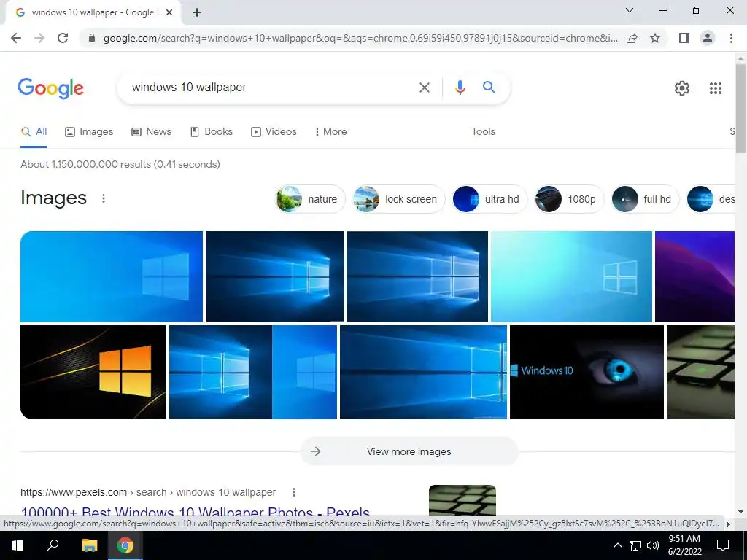The image size is (747, 560).
Task: Close the windows 10 wallpaper tab
Action: 169,13
